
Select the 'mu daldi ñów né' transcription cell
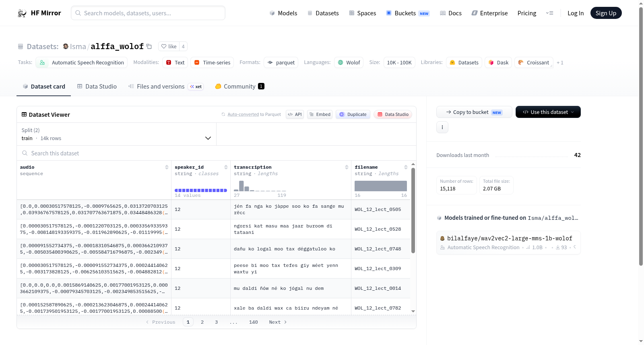pyautogui.click(x=291, y=288)
